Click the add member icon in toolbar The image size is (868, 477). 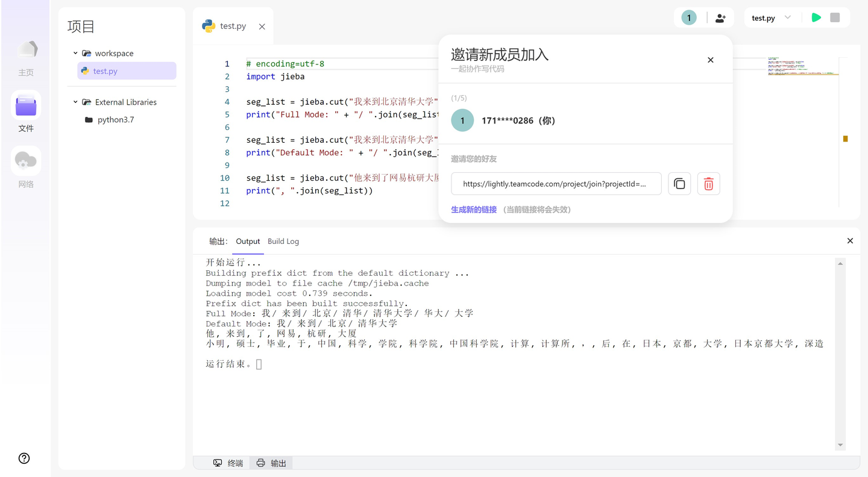coord(720,18)
